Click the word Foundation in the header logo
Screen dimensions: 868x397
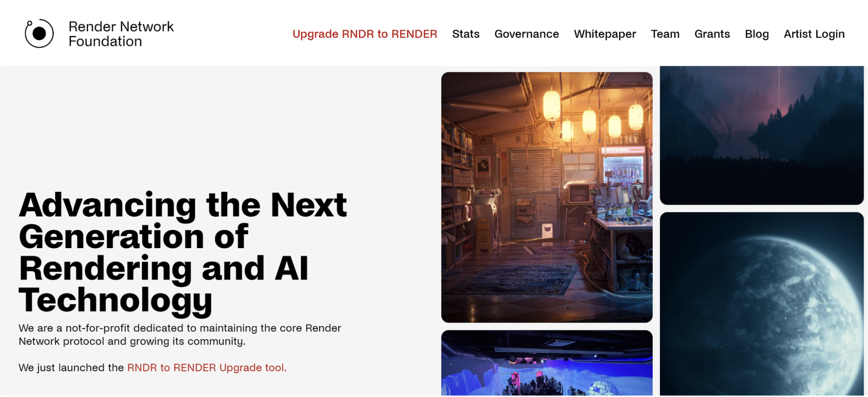[x=105, y=41]
